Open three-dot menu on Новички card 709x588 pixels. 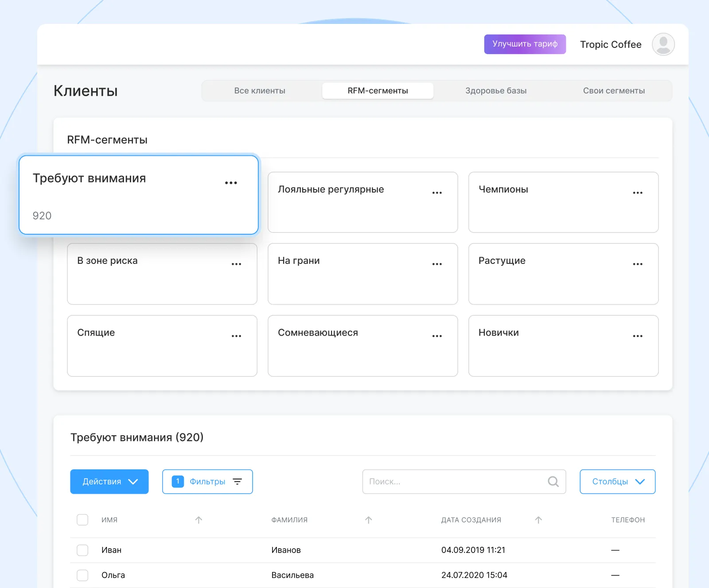[x=637, y=336]
